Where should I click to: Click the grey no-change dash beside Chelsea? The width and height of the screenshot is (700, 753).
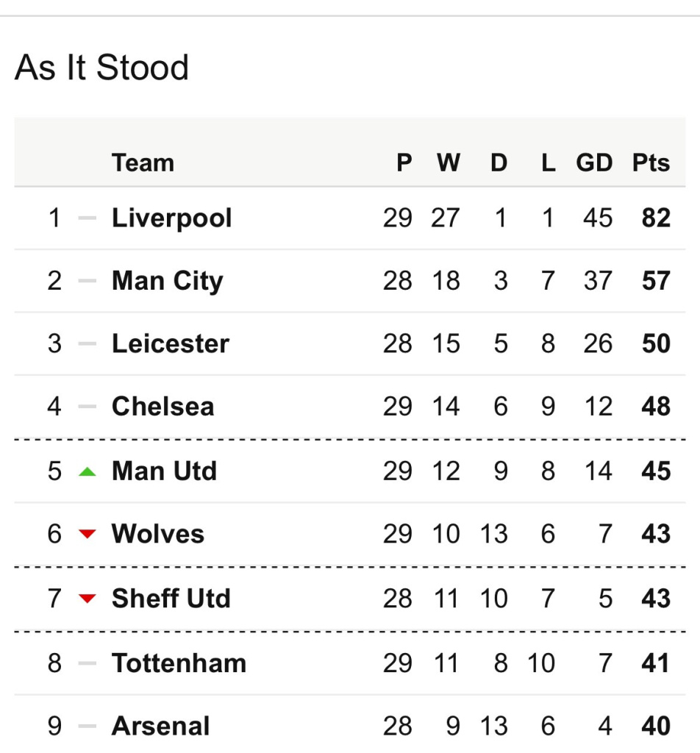pyautogui.click(x=87, y=407)
